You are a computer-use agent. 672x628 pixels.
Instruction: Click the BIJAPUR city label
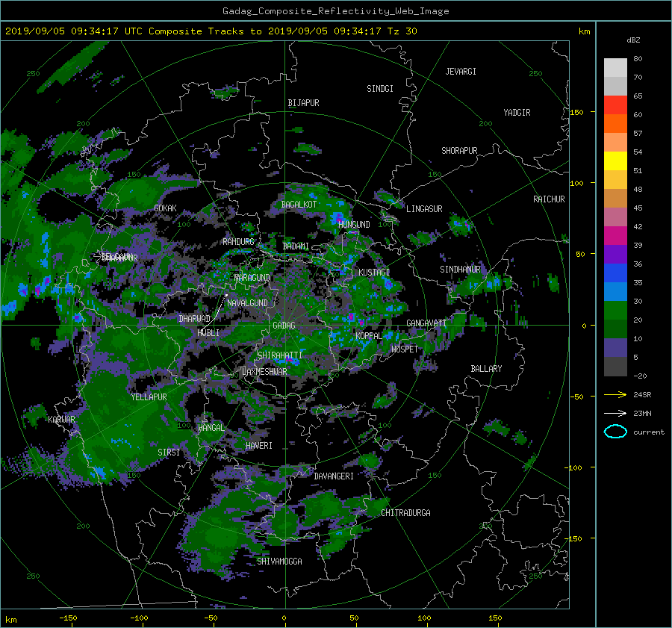[x=303, y=103]
